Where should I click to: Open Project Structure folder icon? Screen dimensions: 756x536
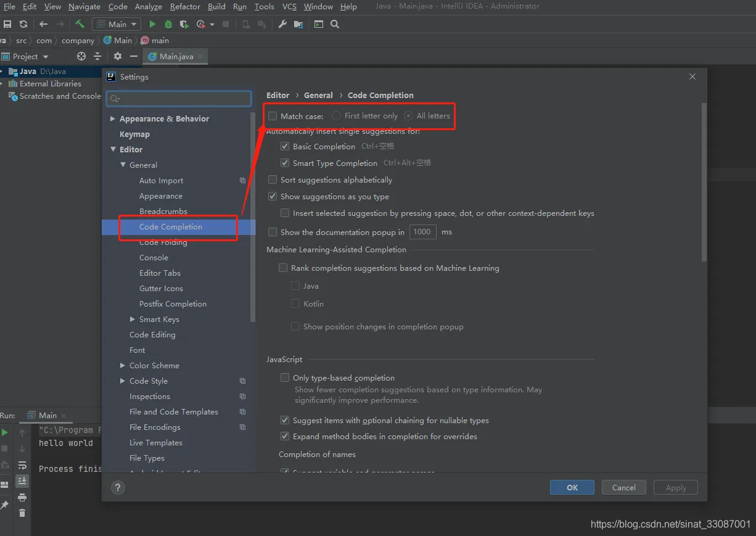click(298, 24)
